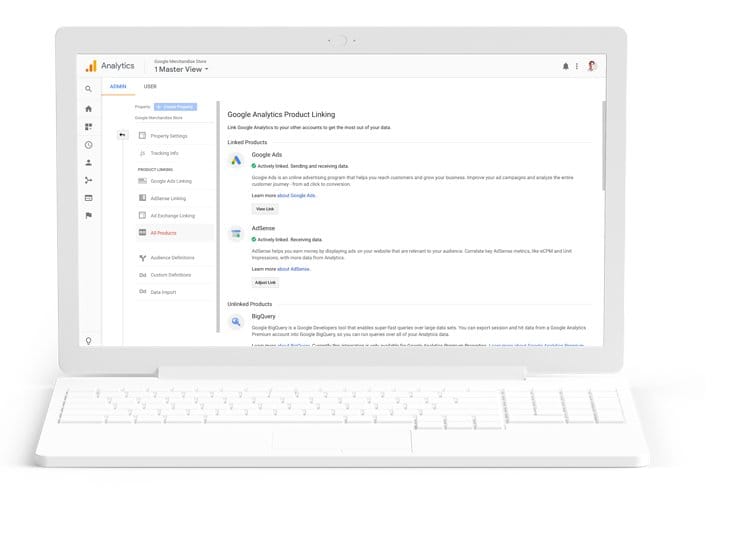The height and width of the screenshot is (548, 739).
Task: Click the AdSense product logo
Action: coord(236,234)
